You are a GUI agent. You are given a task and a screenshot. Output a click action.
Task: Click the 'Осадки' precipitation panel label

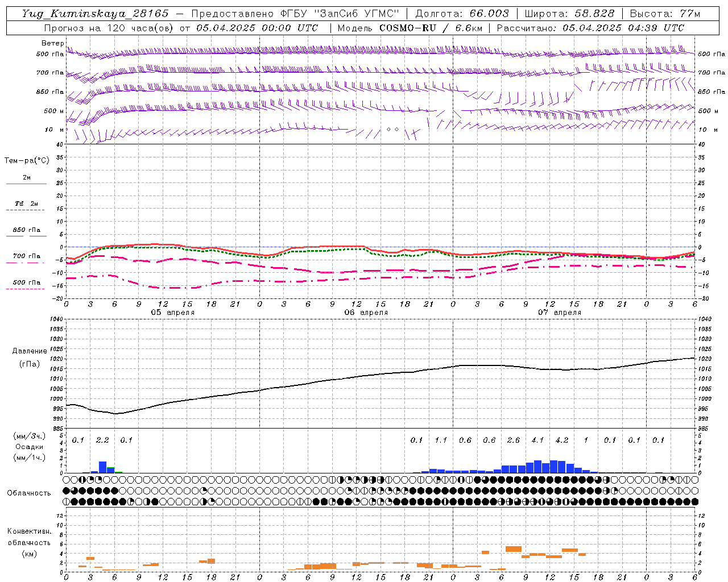click(30, 447)
